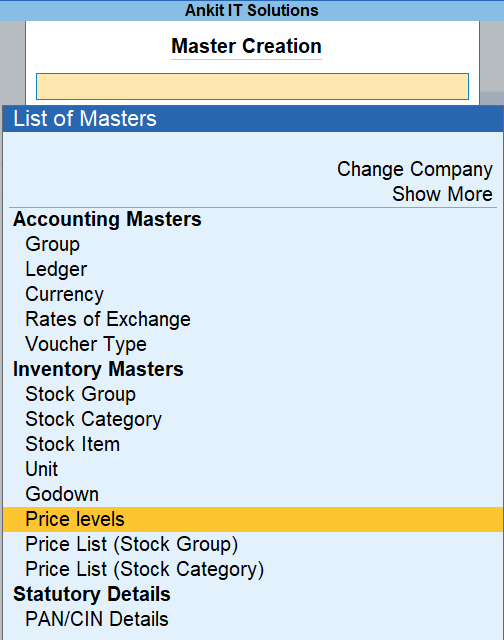Click the Ankit IT Solutions title bar

pos(252,10)
